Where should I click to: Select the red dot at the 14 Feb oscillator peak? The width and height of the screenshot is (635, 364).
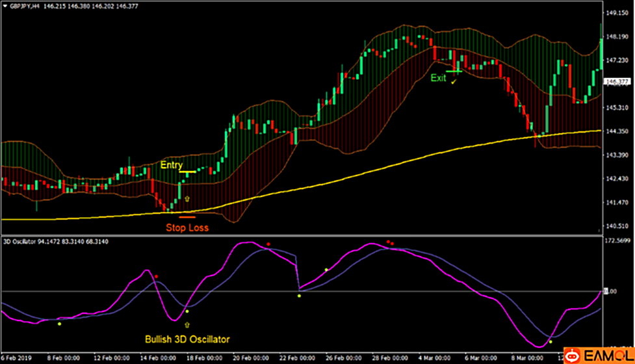pos(156,276)
